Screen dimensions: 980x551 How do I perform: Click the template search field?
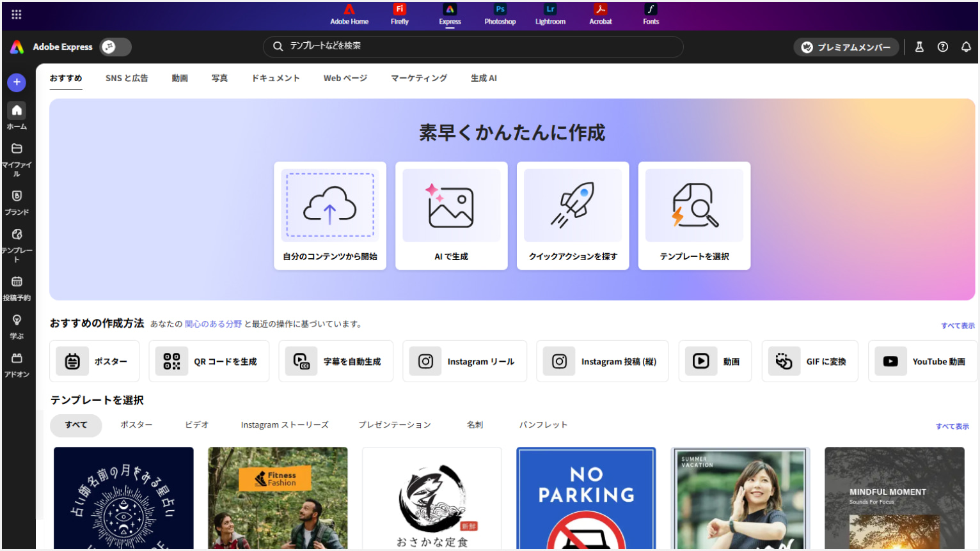click(x=473, y=47)
